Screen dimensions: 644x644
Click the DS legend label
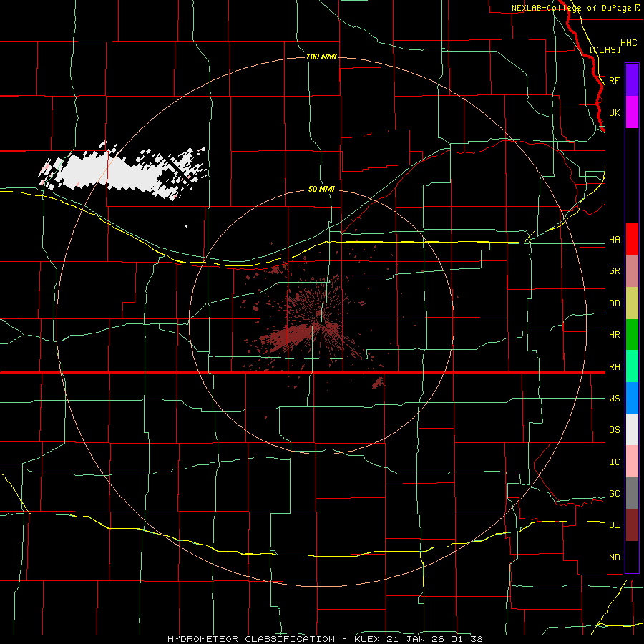(614, 430)
